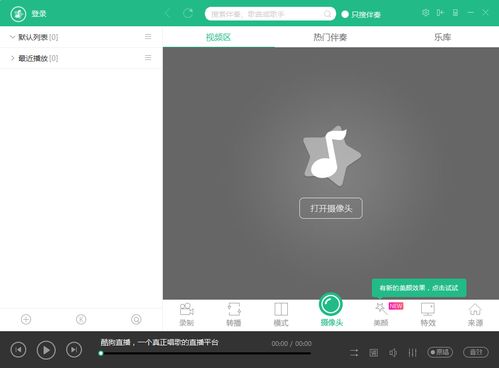The width and height of the screenshot is (499, 368).
Task: Open the equalizer sliders icon
Action: click(413, 353)
